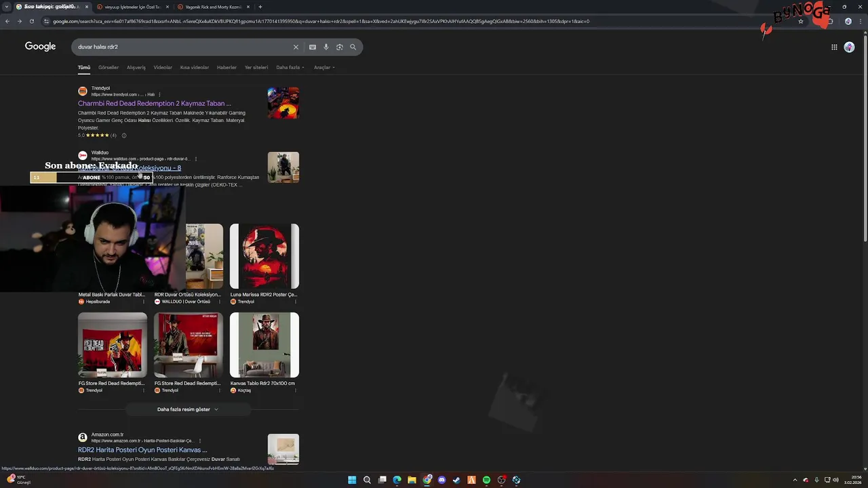Expand the Daha fazla dropdown
This screenshot has width=868, height=488.
coord(290,67)
